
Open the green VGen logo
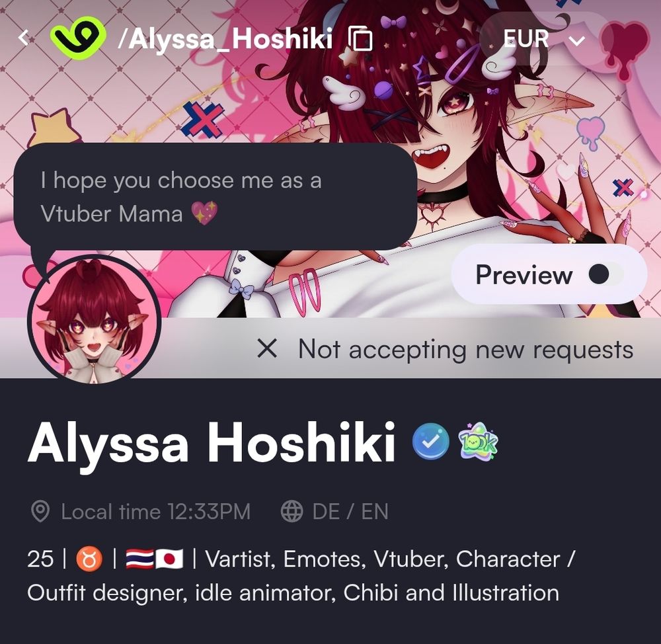tap(78, 36)
